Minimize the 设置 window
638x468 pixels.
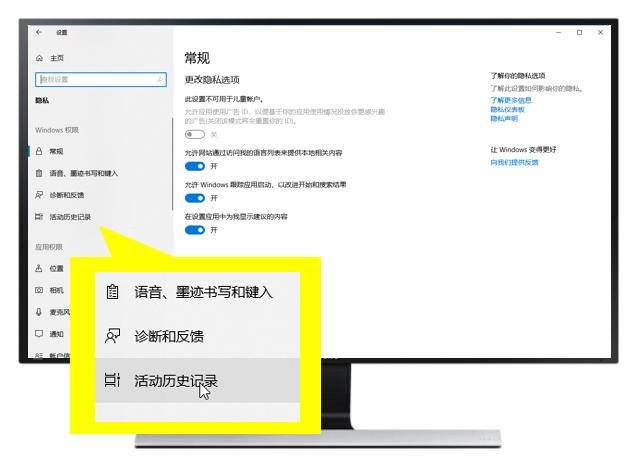tap(559, 33)
